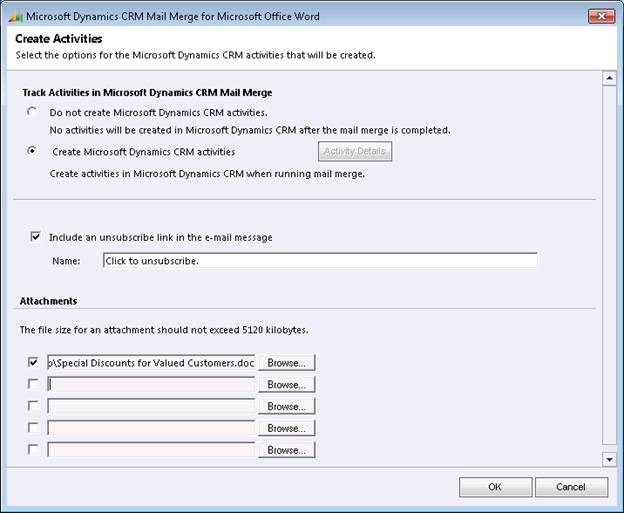Click the unsubscribe Name text field

point(320,260)
